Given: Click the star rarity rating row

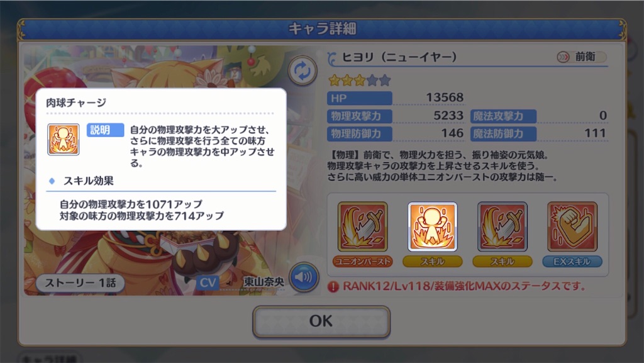Looking at the screenshot, I should pyautogui.click(x=359, y=80).
